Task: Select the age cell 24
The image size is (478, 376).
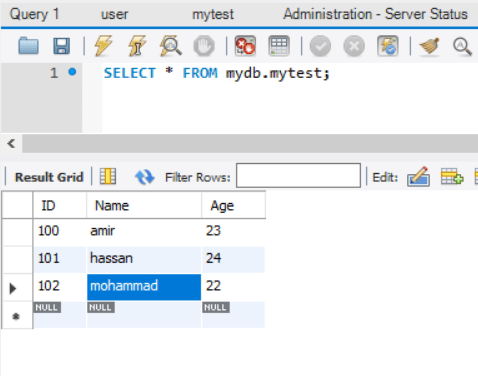Action: pos(233,259)
